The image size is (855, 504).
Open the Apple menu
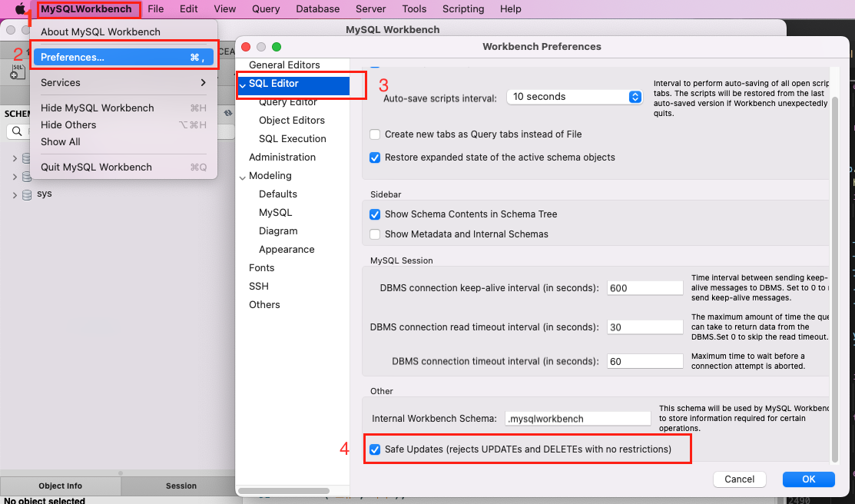20,8
